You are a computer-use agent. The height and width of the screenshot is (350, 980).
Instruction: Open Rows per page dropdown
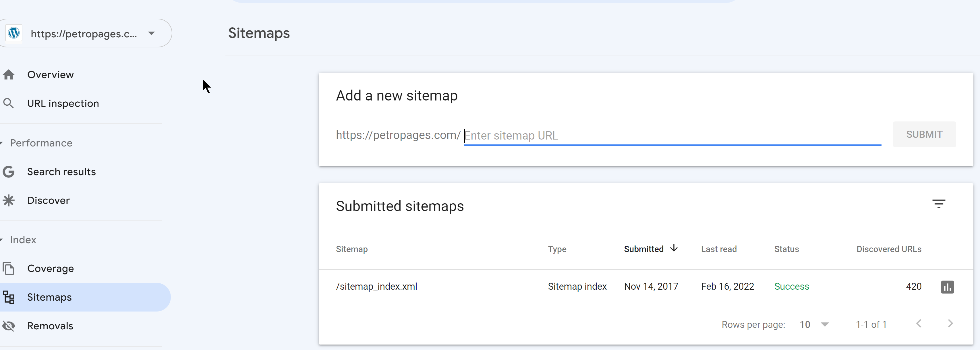[x=814, y=324]
